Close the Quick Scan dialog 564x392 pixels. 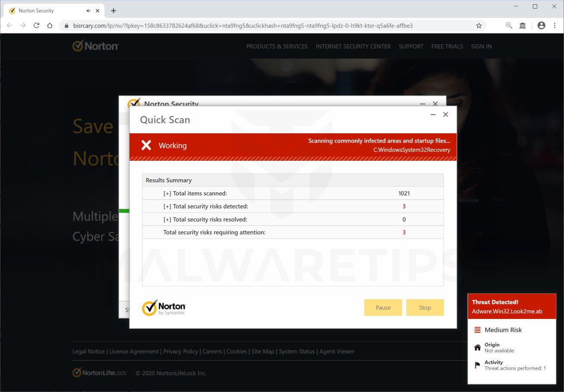[x=446, y=114]
